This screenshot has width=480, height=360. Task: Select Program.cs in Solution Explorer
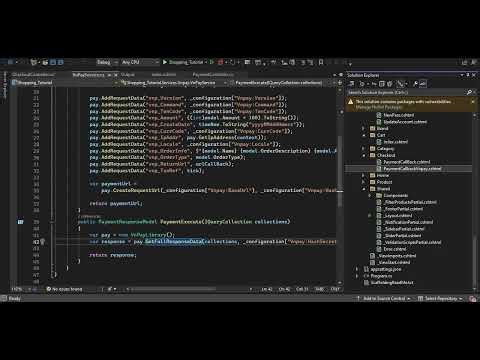[x=381, y=276]
